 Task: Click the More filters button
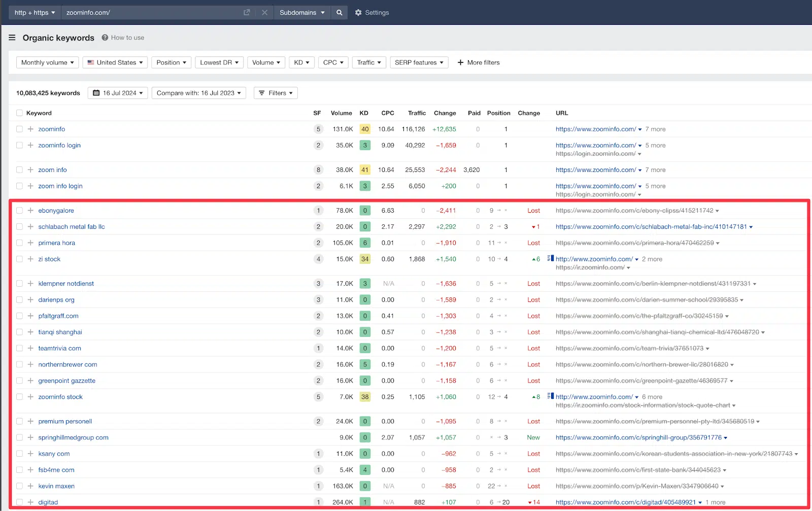pos(479,62)
